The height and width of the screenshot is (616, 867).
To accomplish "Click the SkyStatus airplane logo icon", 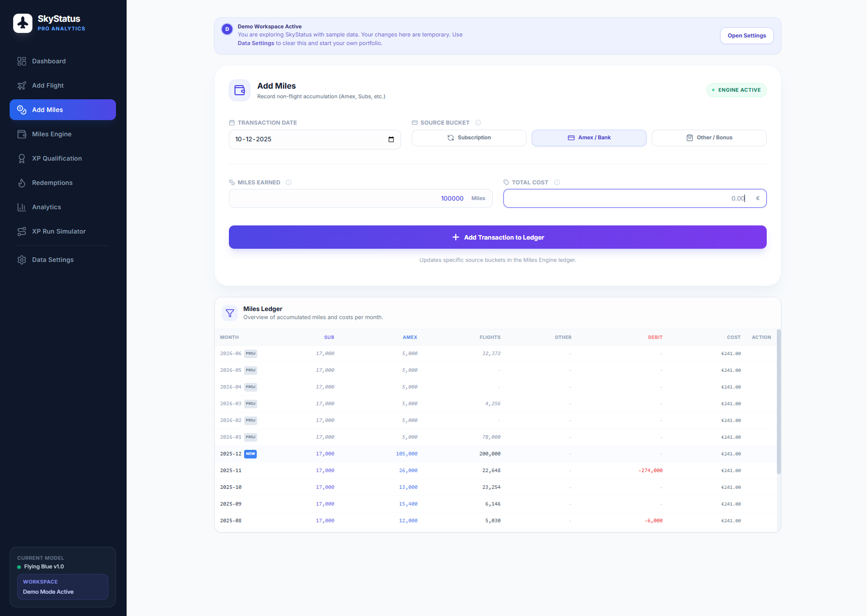I will point(23,23).
